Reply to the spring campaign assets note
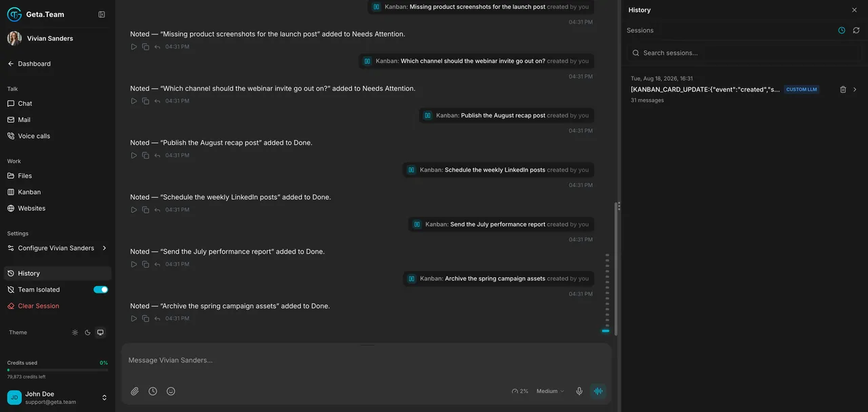 (x=157, y=318)
